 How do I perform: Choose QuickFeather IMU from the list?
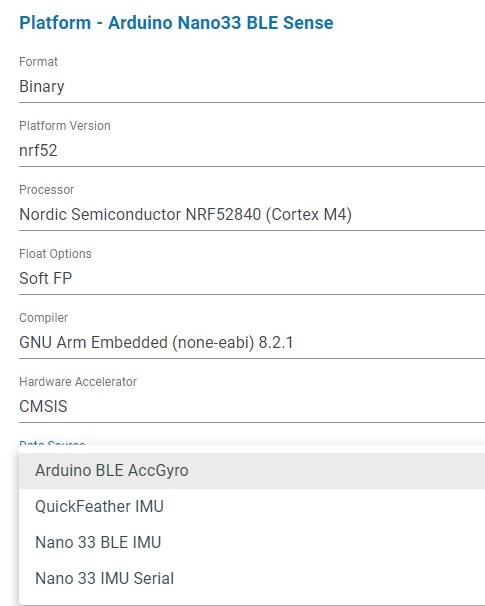pyautogui.click(x=252, y=506)
